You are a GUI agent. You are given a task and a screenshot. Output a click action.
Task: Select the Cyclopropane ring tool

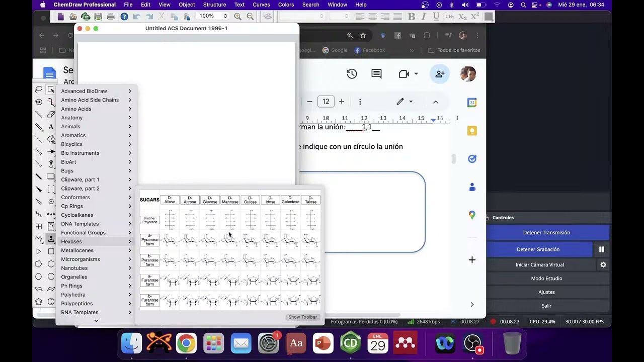39,251
